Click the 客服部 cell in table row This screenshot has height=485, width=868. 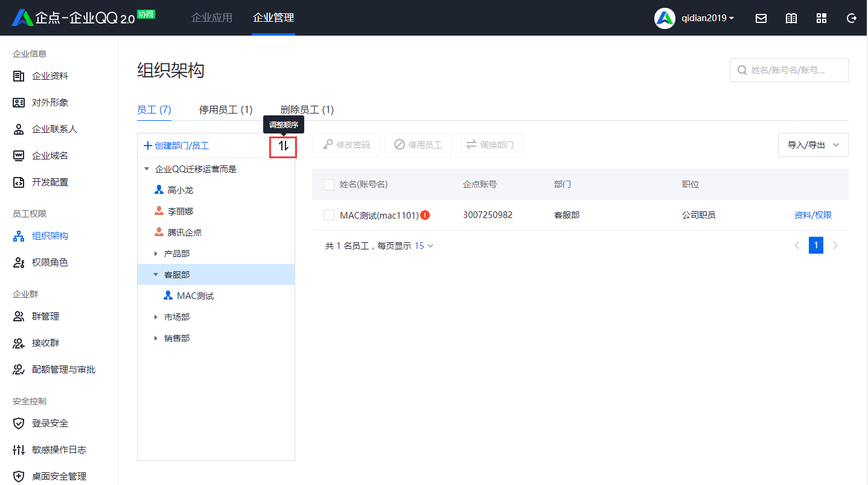[567, 215]
